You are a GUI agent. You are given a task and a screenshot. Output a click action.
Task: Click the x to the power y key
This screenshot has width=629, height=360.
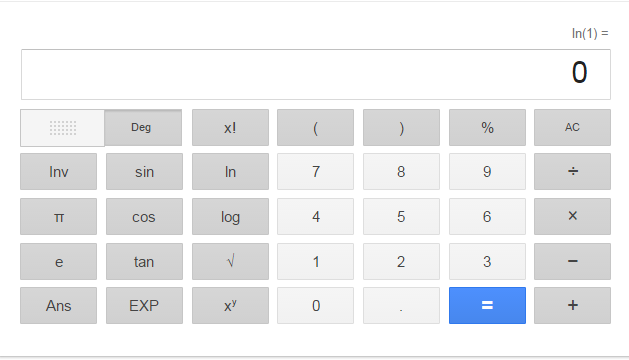tap(230, 305)
